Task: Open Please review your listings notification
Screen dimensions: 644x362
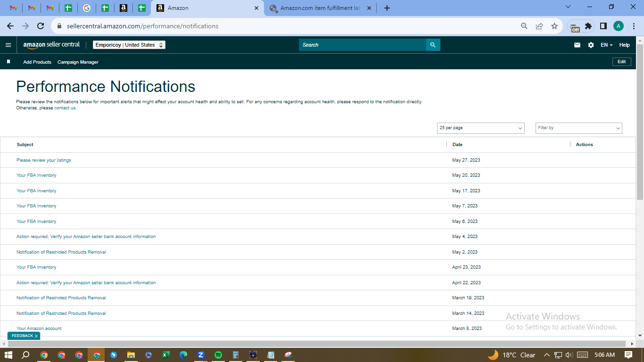Action: (x=44, y=160)
